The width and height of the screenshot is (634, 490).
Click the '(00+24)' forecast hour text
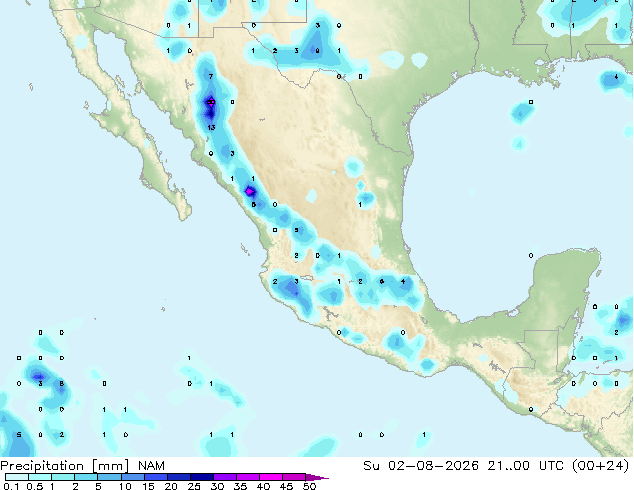point(602,466)
